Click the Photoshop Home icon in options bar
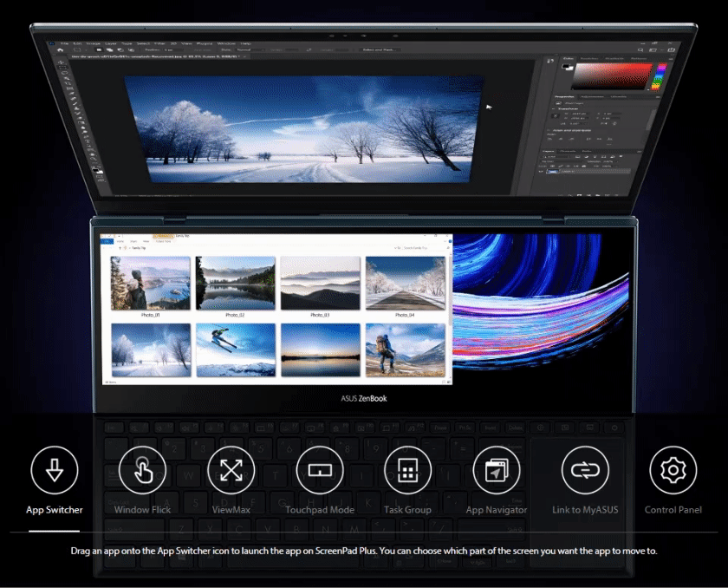 [x=60, y=49]
